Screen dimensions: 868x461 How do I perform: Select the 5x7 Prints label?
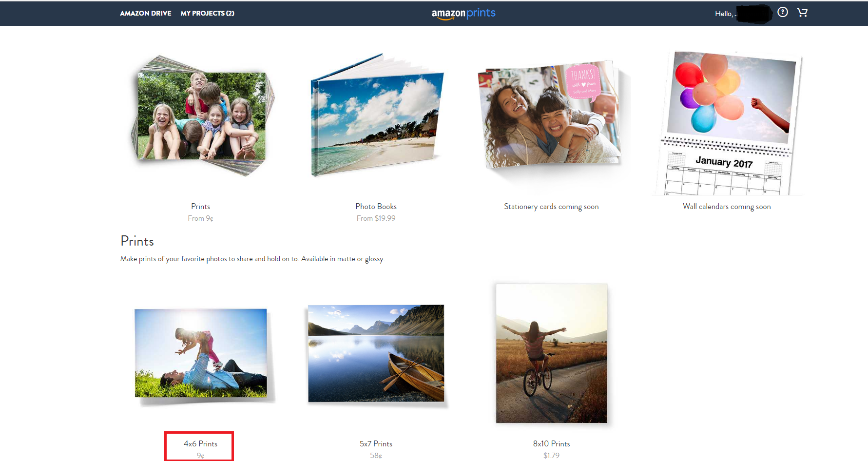pos(376,444)
